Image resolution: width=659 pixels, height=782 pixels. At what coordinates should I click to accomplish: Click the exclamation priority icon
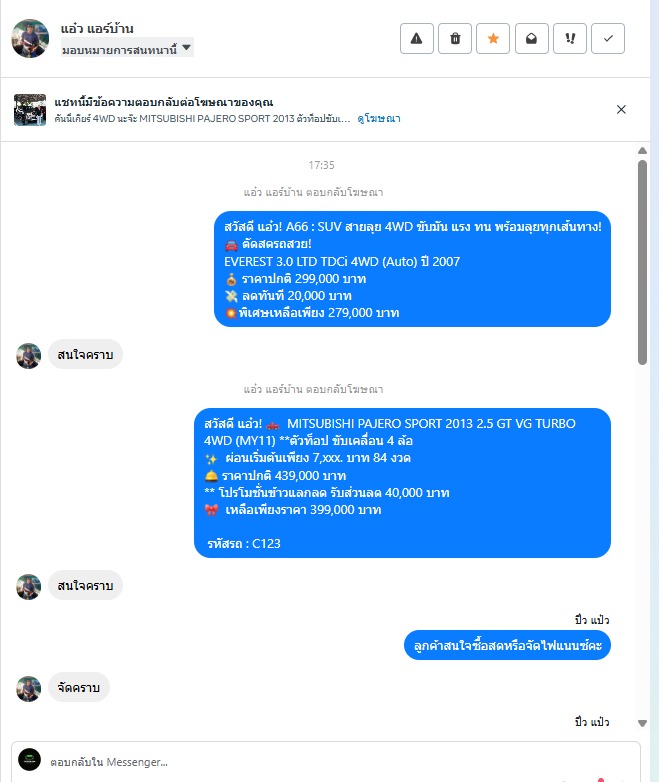pos(570,38)
